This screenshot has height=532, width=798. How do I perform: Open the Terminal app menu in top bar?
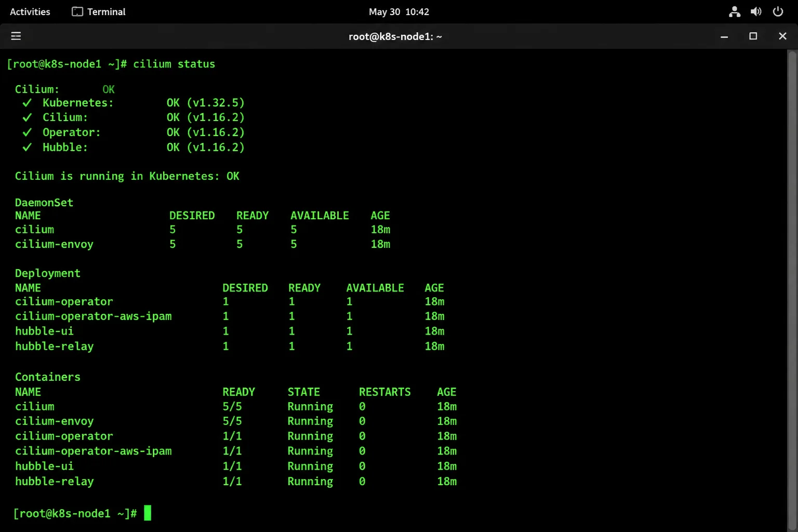[99, 11]
